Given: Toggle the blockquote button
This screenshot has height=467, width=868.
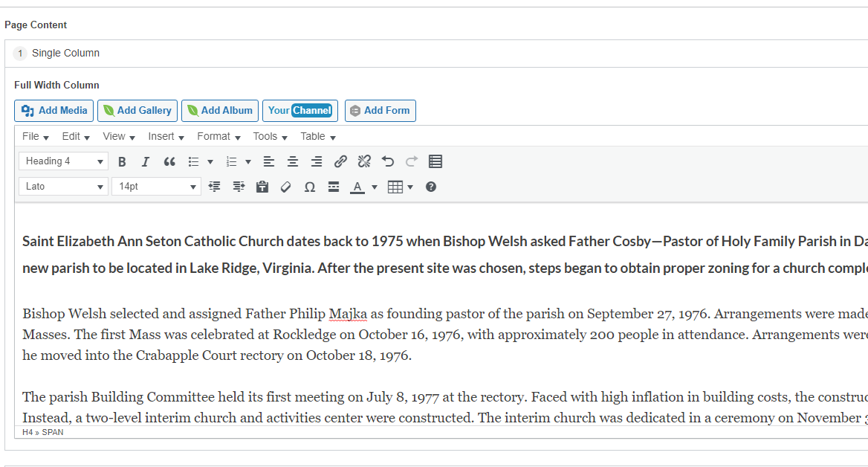Looking at the screenshot, I should 169,162.
